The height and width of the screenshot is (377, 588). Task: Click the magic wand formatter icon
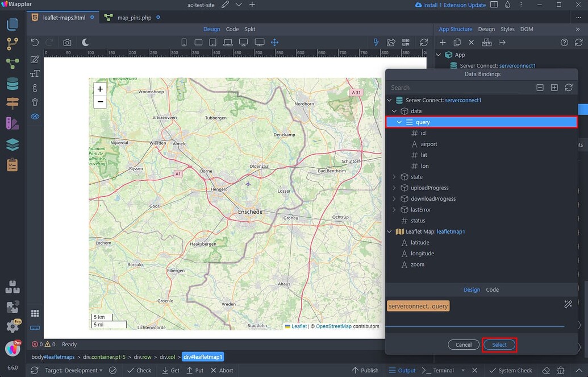(568, 304)
